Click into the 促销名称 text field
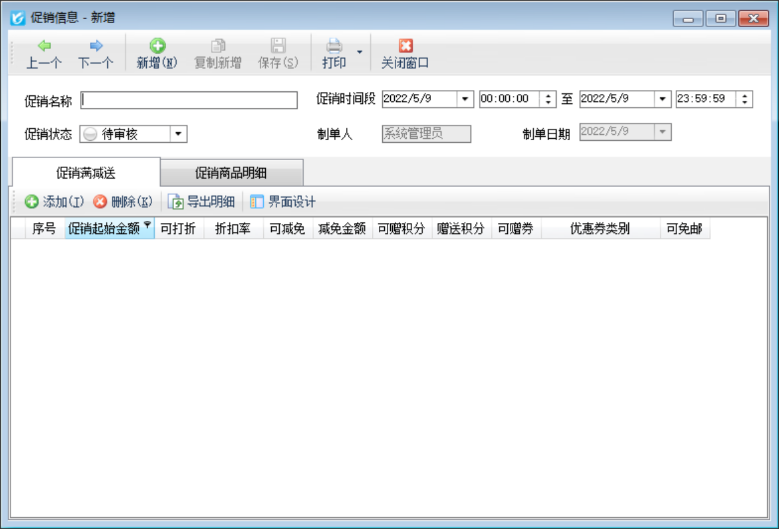Viewport: 779px width, 529px height. (189, 100)
